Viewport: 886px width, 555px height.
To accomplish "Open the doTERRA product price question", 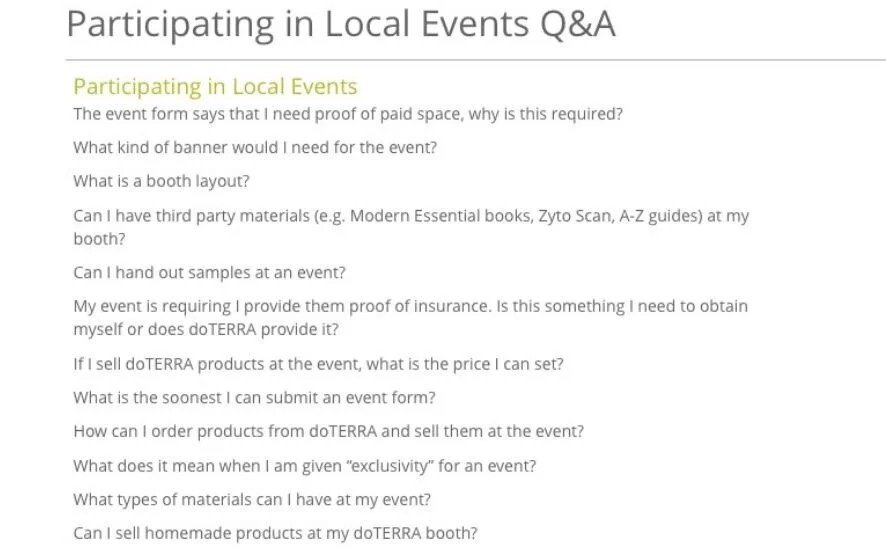I will coord(318,364).
